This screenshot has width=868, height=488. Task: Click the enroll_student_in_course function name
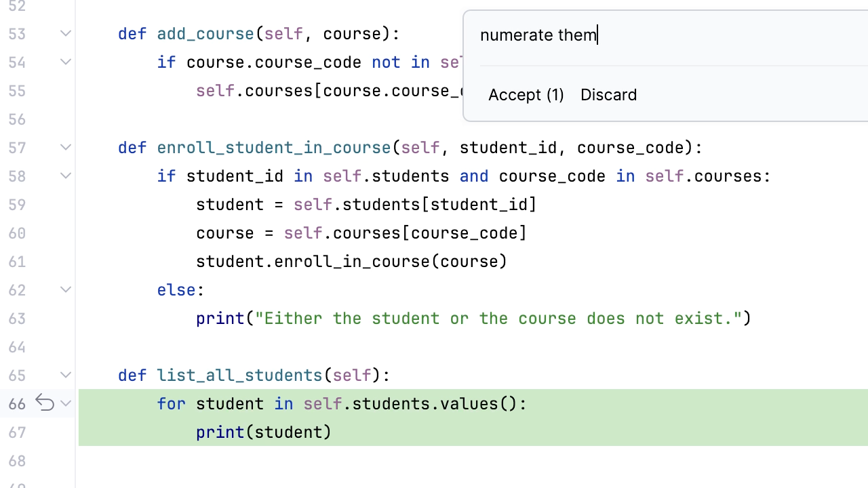click(x=273, y=148)
